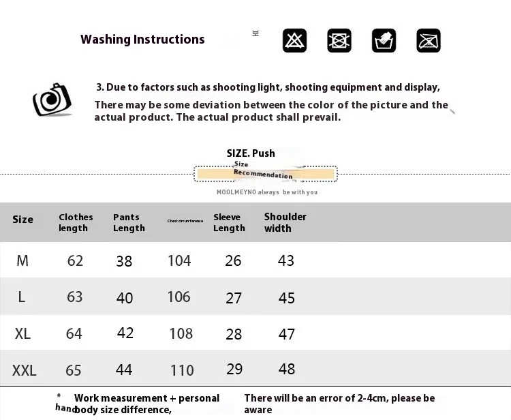Click the camera icon beside the color note
The image size is (511, 420).
pos(52,100)
